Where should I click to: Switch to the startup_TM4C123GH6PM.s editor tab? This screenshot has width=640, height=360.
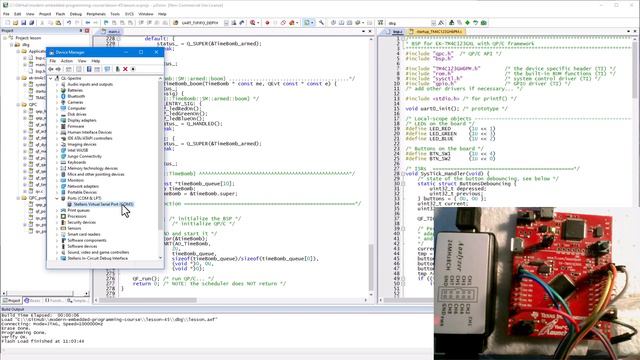click(437, 31)
